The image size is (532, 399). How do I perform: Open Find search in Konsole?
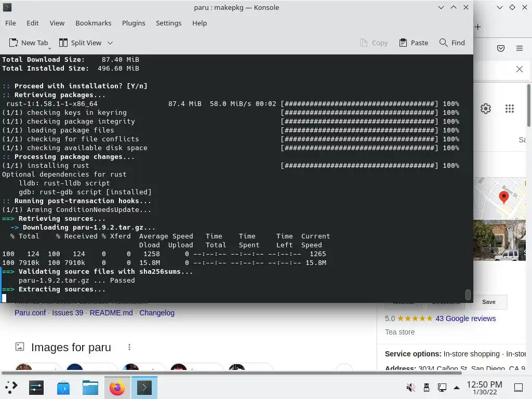(452, 43)
